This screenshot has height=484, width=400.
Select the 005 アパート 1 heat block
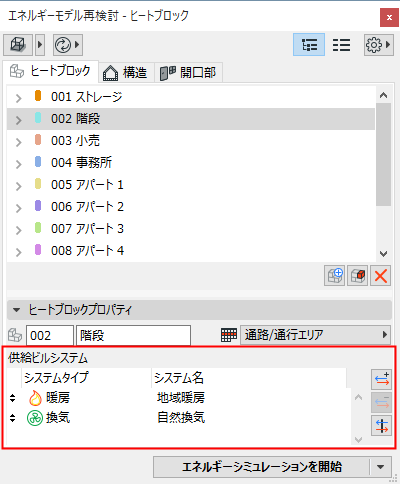point(191,185)
